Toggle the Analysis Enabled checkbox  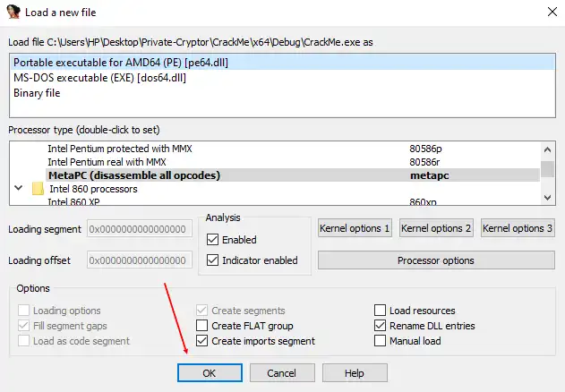click(212, 240)
